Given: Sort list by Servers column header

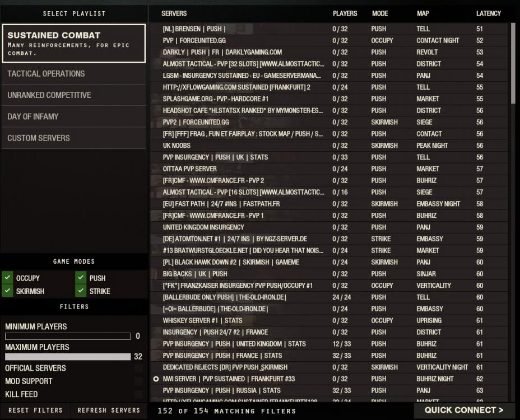Looking at the screenshot, I should coord(174,13).
